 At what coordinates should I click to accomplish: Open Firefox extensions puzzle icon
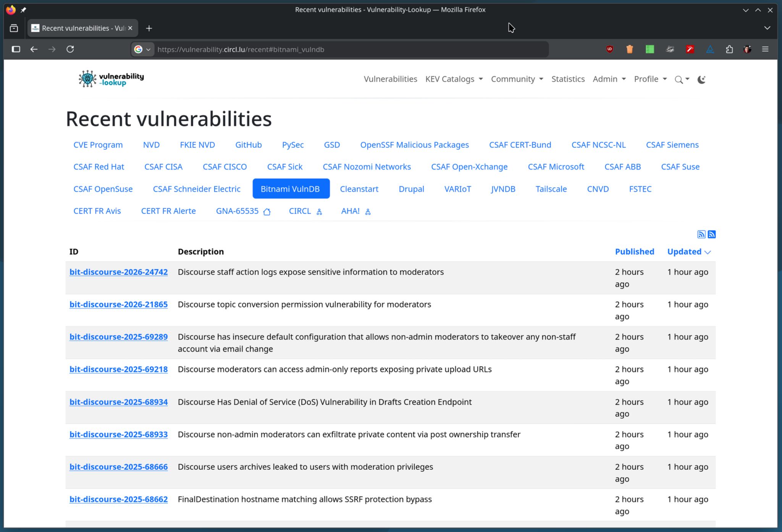(729, 49)
